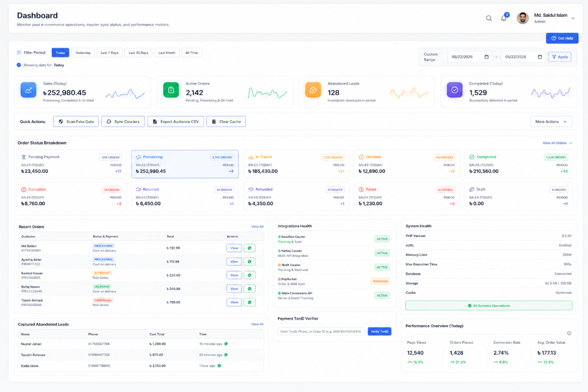
Task: Expand the More Actions dropdown
Action: pos(551,122)
